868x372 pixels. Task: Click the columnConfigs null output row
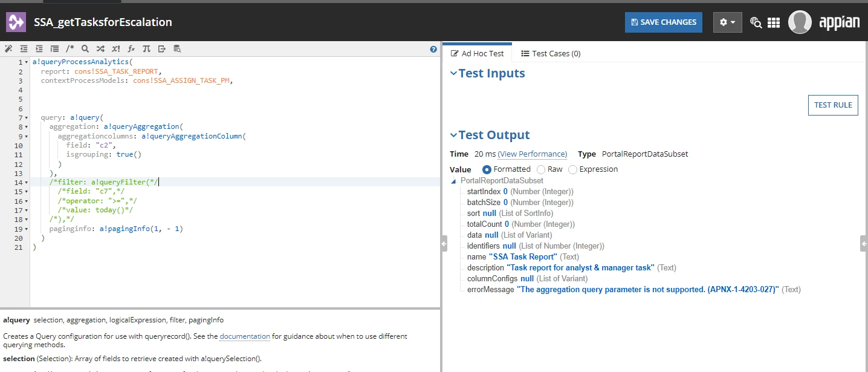(527, 279)
